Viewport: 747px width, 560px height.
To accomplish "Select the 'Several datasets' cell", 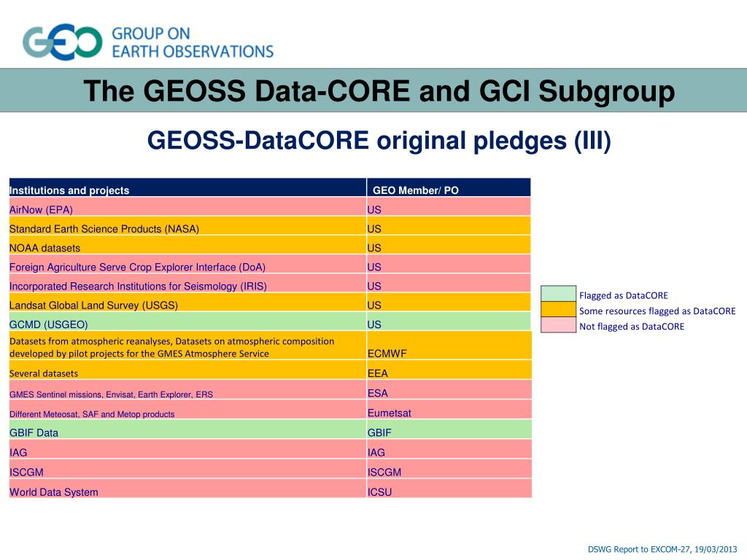I will click(187, 370).
